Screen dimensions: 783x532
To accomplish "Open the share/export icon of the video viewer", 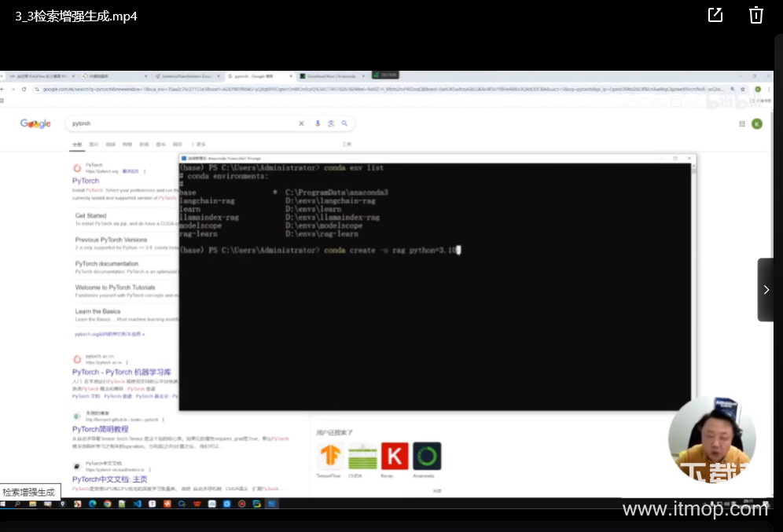I will click(x=715, y=15).
